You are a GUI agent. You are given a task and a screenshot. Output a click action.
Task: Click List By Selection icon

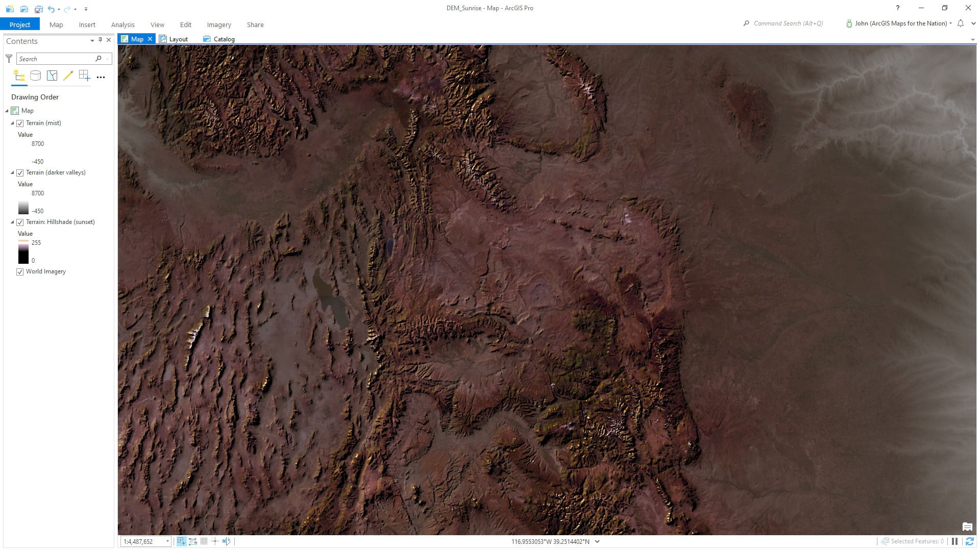point(52,76)
